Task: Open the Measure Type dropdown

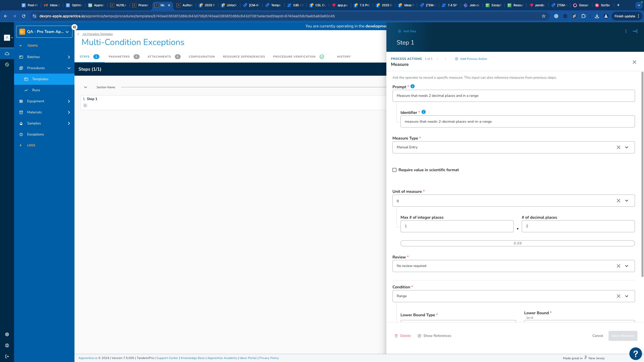Action: click(x=627, y=147)
